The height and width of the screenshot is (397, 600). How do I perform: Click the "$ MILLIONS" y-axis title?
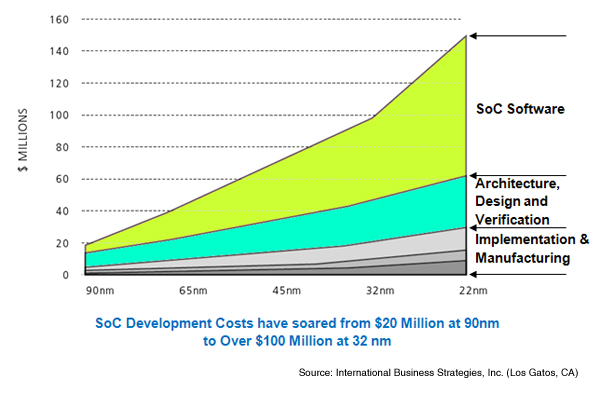[23, 140]
